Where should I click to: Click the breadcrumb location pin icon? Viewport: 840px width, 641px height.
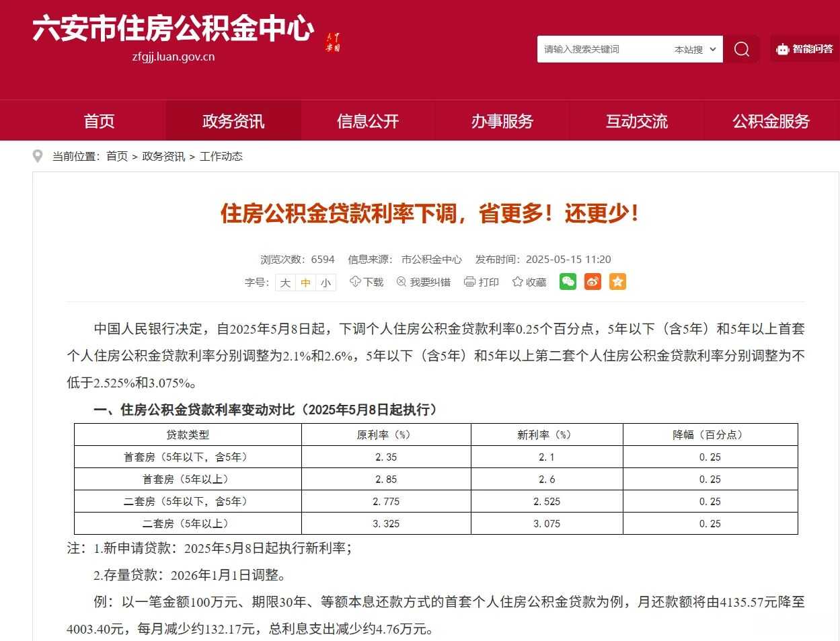[x=38, y=156]
